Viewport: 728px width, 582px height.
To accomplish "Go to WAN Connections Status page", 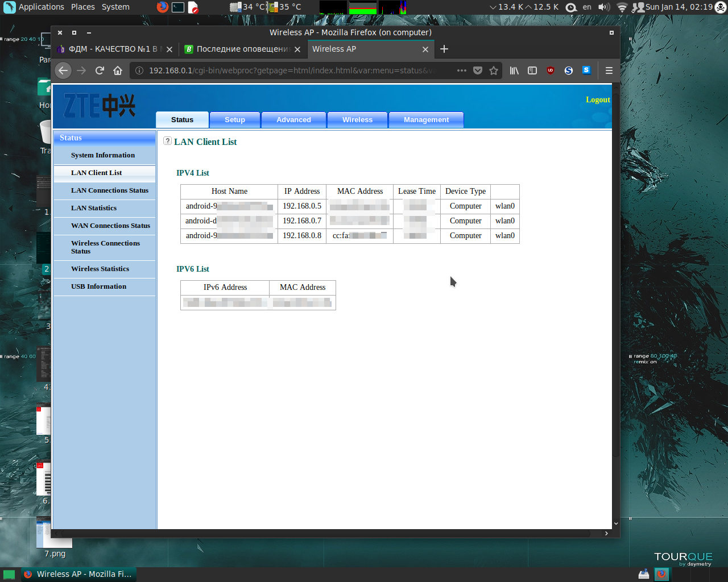I will (110, 226).
